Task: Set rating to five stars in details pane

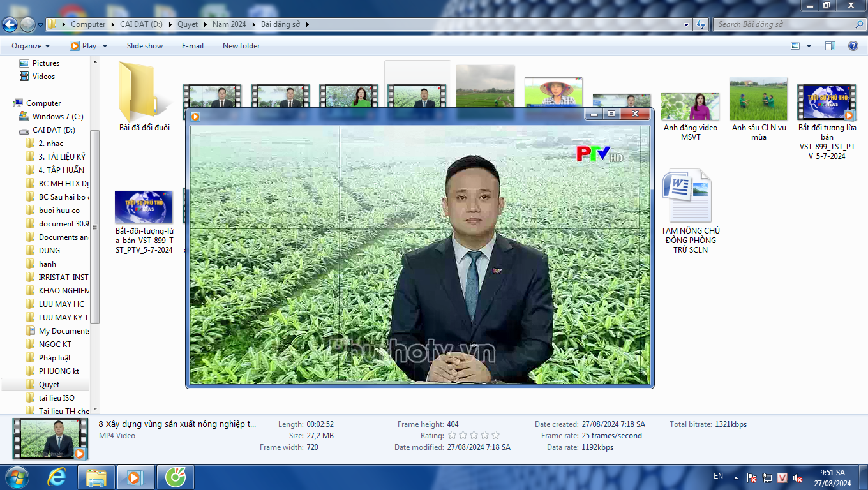Action: point(495,436)
